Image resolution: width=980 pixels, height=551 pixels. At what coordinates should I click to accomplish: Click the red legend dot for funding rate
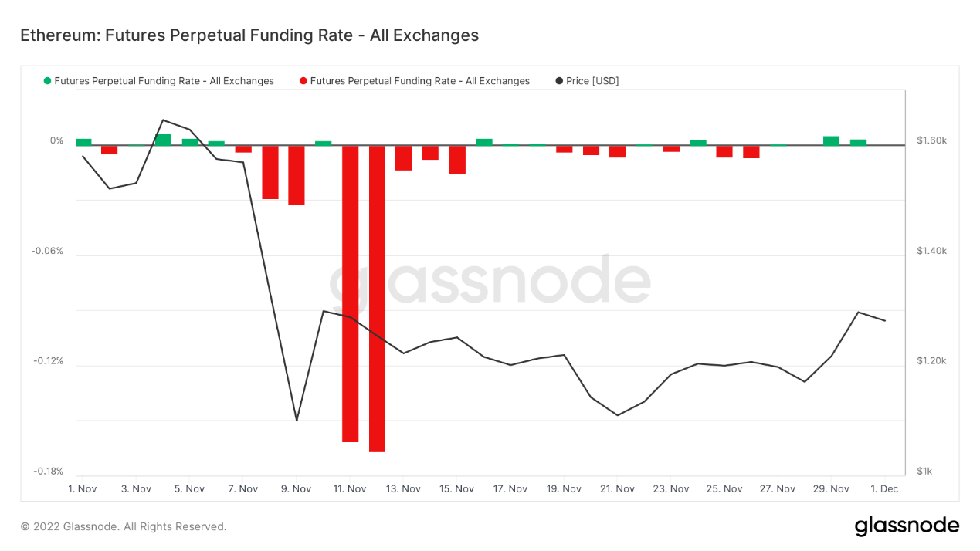point(303,81)
